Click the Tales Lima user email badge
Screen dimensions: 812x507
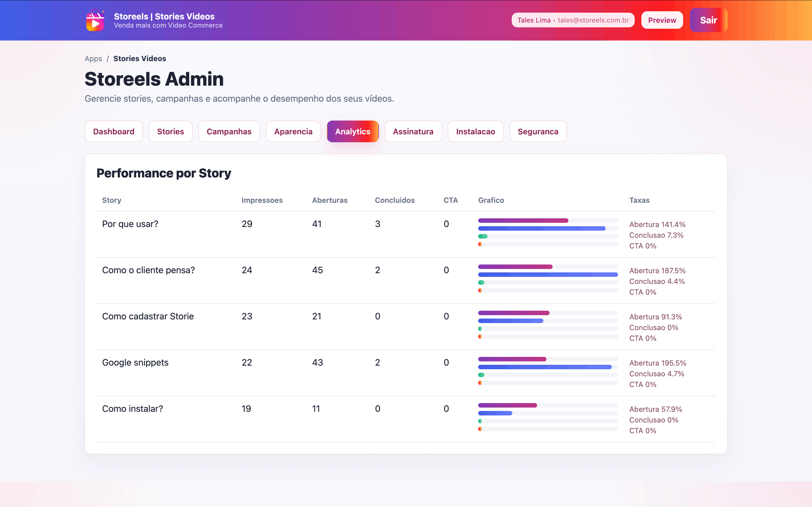click(572, 20)
